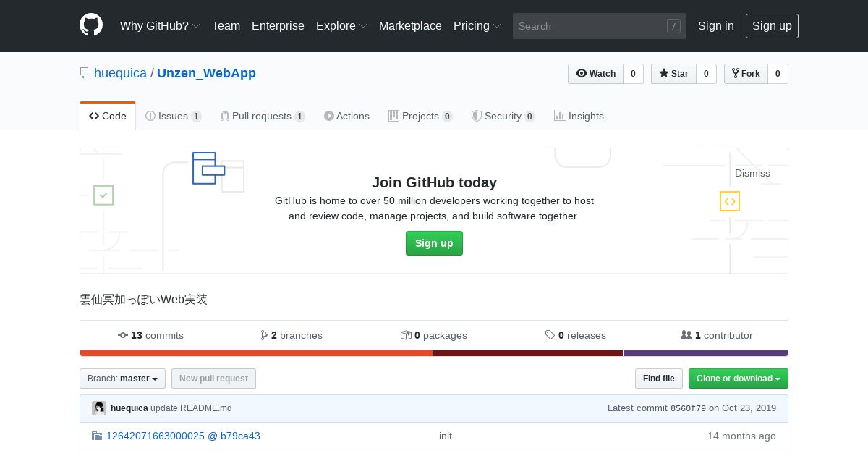
Task: View the 0 releases link
Action: 576,335
